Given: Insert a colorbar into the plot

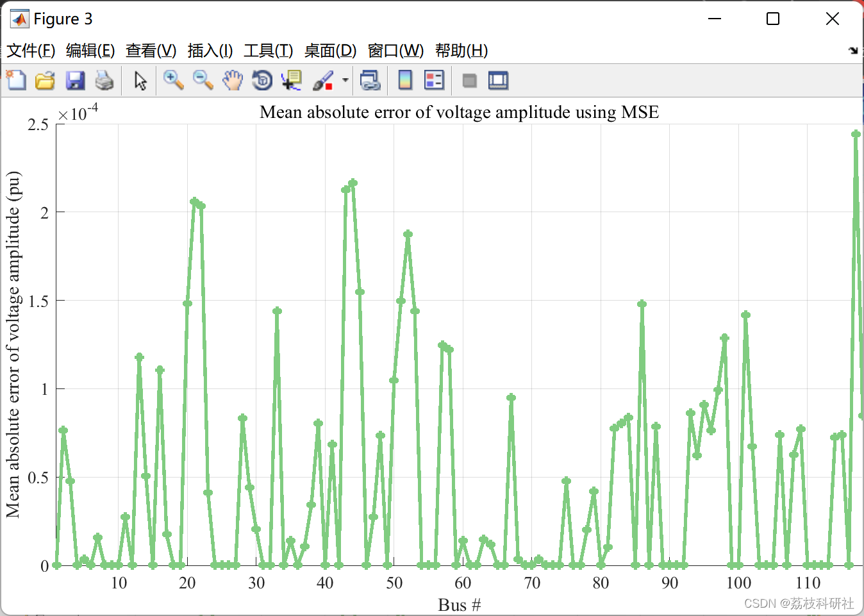Looking at the screenshot, I should 405,80.
